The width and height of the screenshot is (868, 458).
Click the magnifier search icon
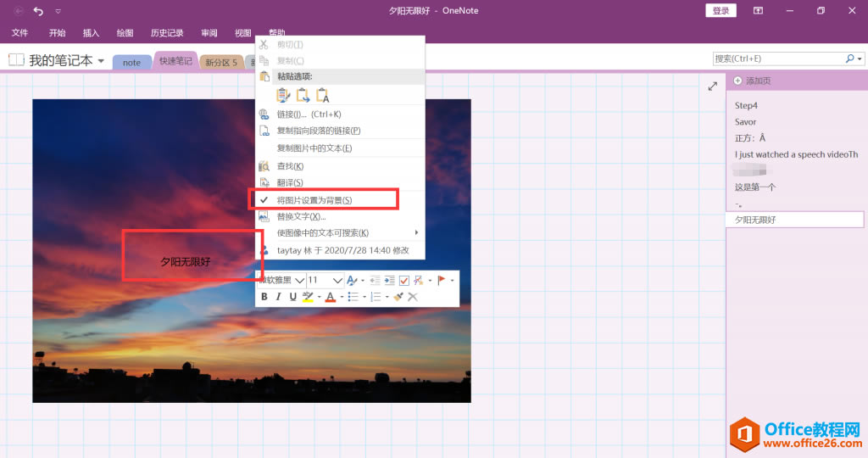pos(849,59)
